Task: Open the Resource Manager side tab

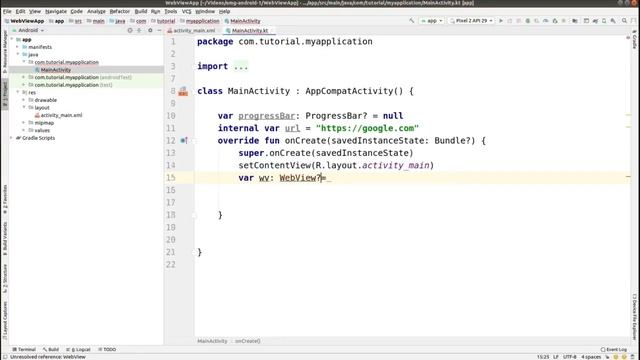Action: (4, 51)
